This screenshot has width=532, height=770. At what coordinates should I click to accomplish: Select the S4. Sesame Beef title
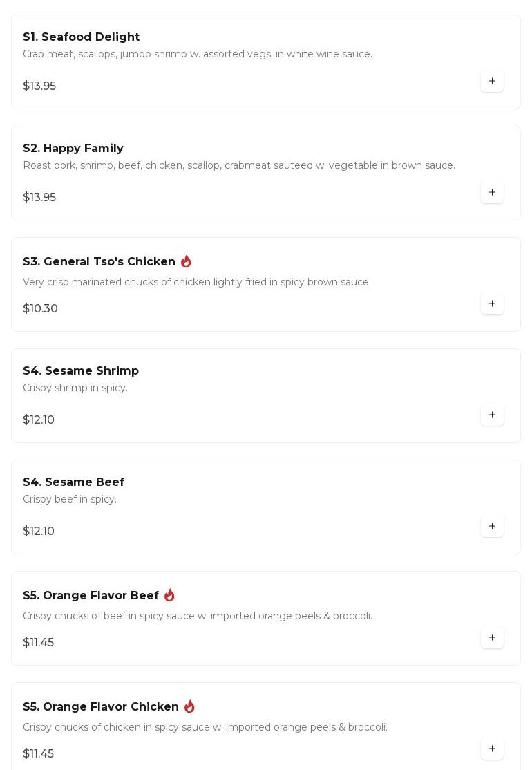73,482
